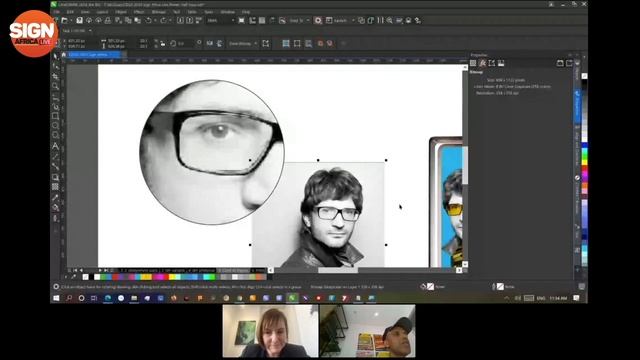
Task: Expand the Open button dropdown arrow
Action: pos(70,20)
